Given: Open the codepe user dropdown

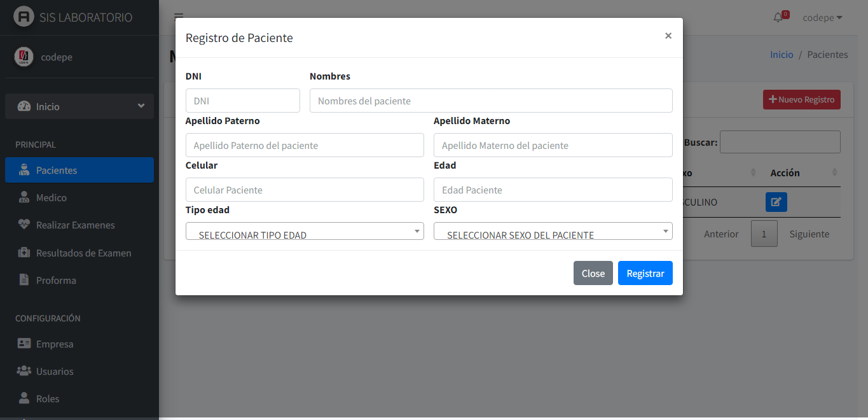Looking at the screenshot, I should (822, 18).
